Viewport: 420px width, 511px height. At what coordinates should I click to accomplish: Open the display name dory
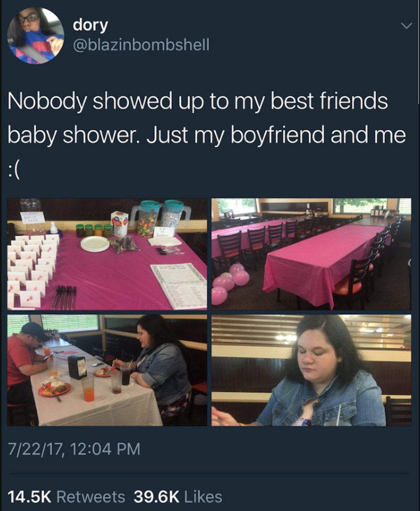pos(90,25)
